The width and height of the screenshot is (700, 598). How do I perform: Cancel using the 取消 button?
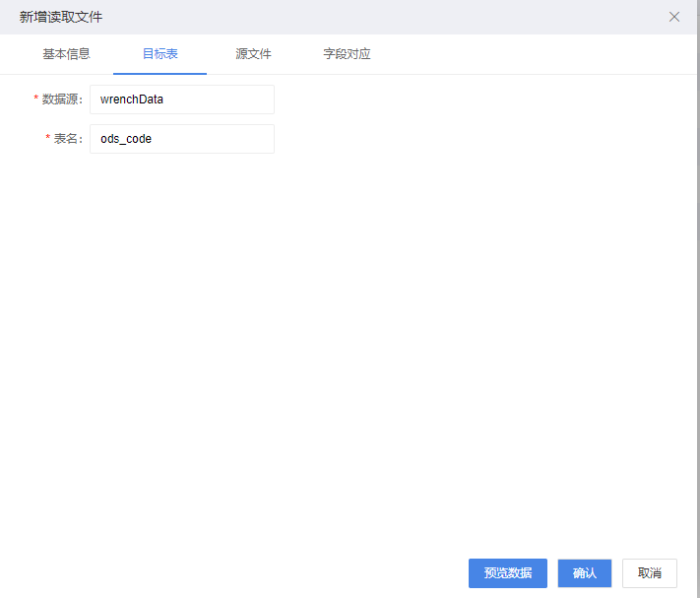(x=650, y=573)
